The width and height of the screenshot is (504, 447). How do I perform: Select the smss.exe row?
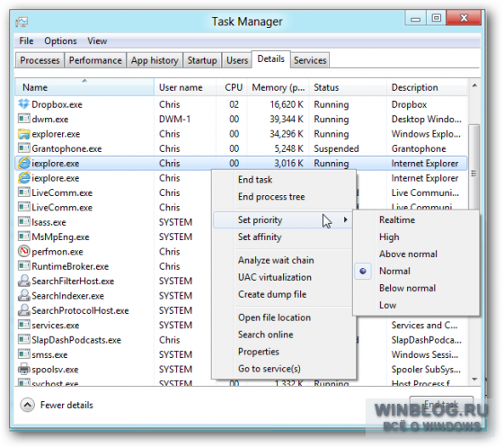(114, 354)
